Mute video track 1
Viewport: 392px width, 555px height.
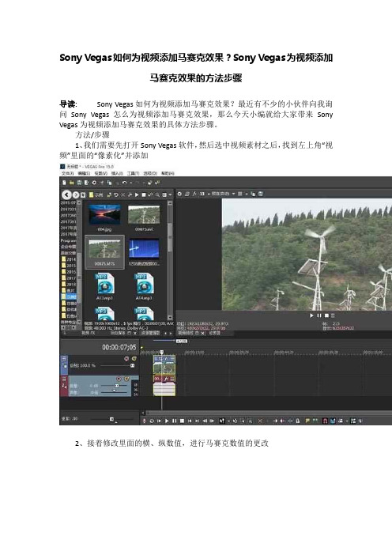(126, 359)
